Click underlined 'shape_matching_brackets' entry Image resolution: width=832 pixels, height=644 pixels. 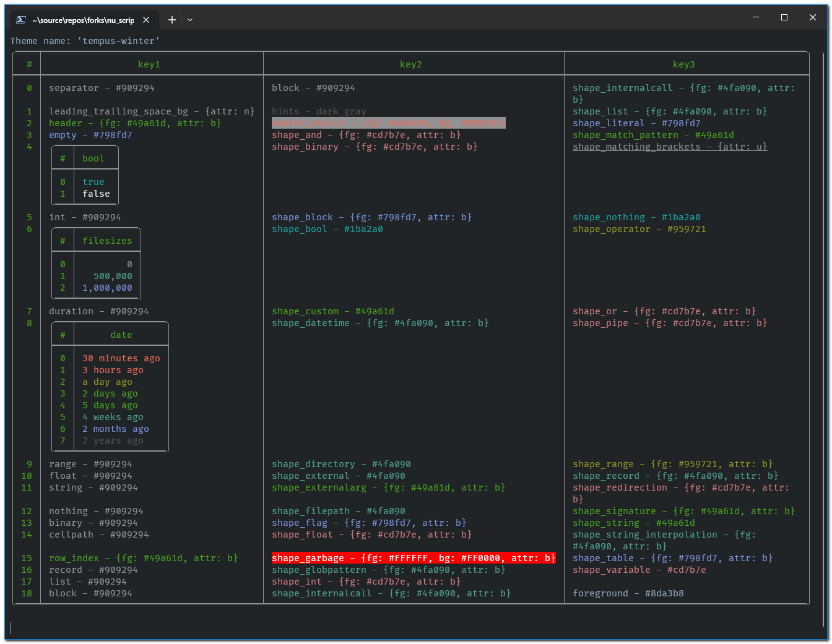[x=670, y=147]
